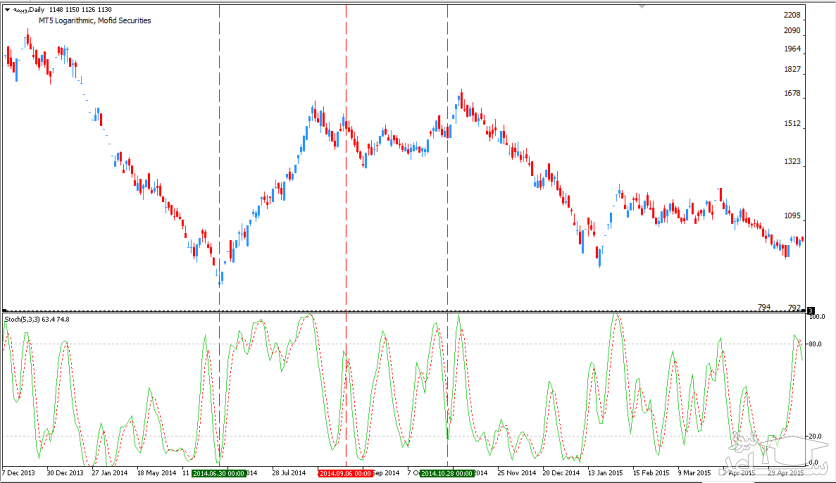Click the green 2014.10.28 date label

[446, 472]
